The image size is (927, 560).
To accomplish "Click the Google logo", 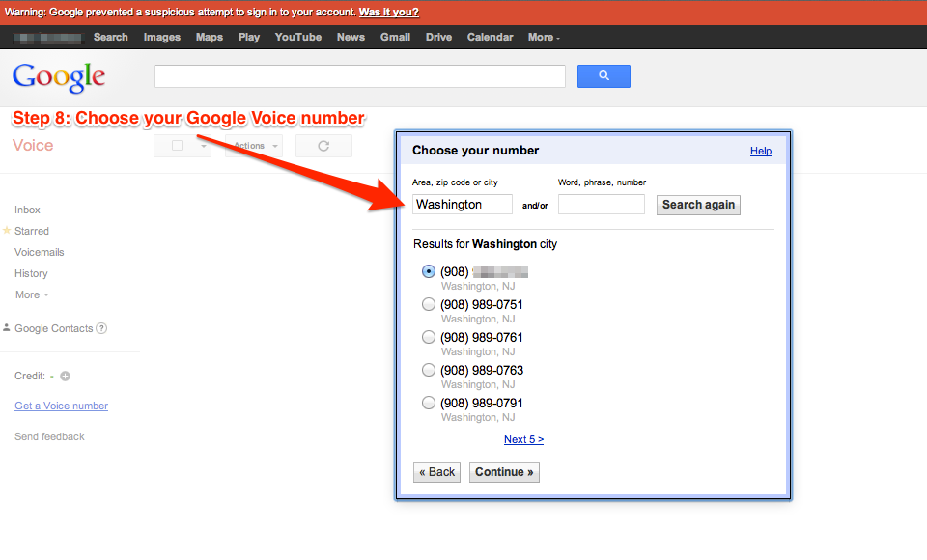I will (59, 77).
